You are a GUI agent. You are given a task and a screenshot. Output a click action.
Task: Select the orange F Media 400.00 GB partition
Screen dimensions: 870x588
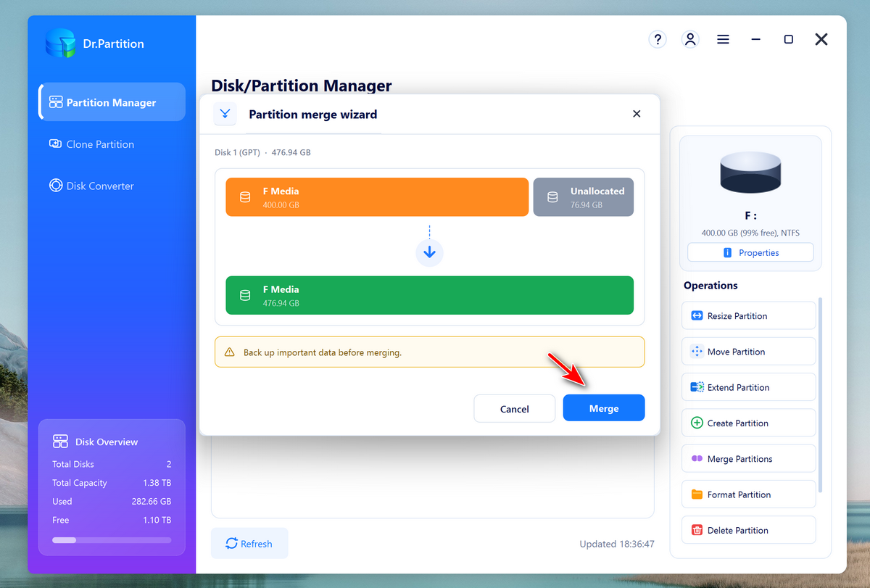(377, 197)
